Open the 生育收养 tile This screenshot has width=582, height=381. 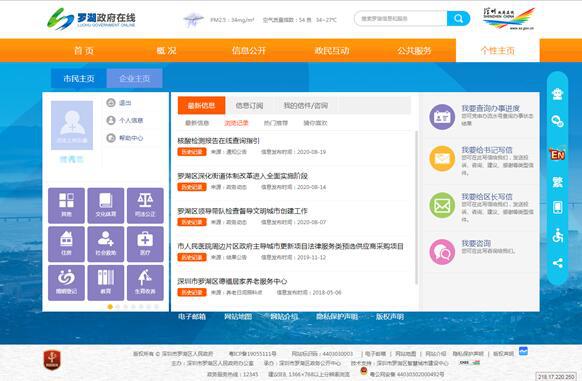point(145,283)
